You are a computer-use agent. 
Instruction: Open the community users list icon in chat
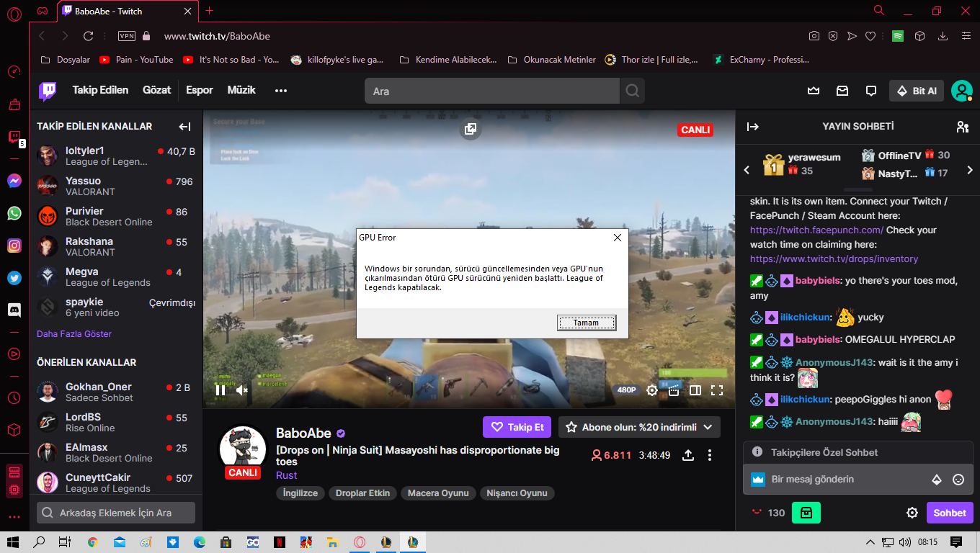pos(962,127)
